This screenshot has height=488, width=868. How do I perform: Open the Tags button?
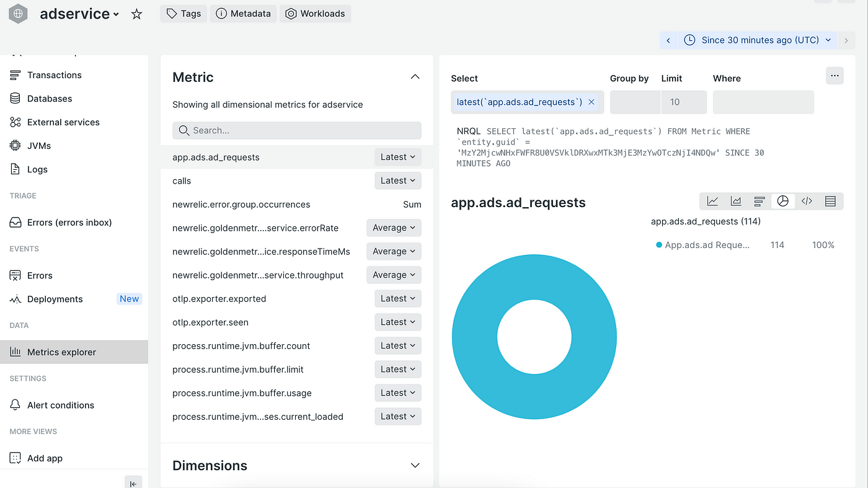(184, 14)
